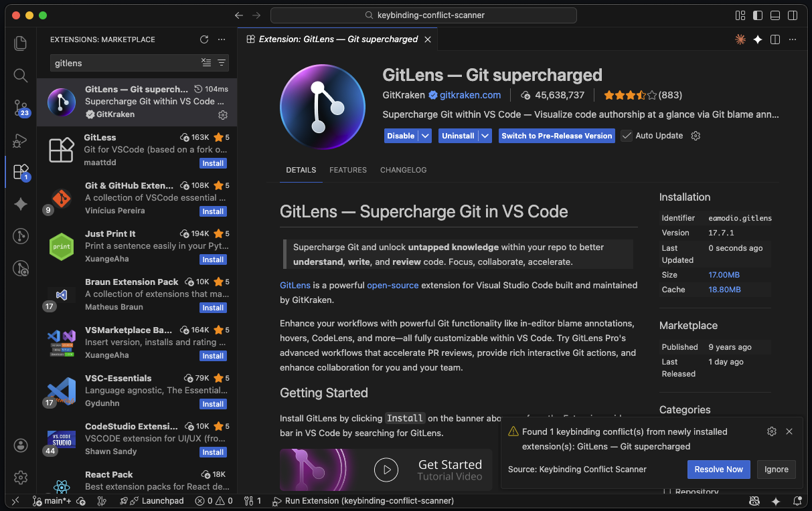Click the Disable button
Image resolution: width=812 pixels, height=511 pixels.
point(401,136)
